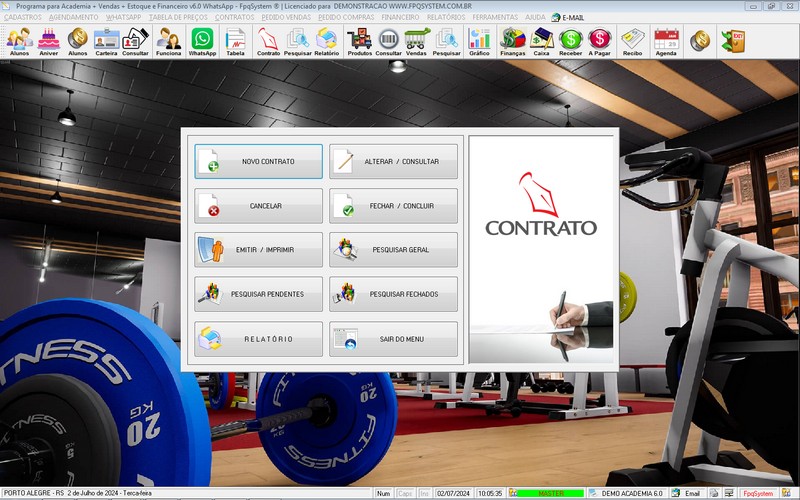The height and width of the screenshot is (500, 800).
Task: Open the FERRAMENTAS menu
Action: pyautogui.click(x=495, y=17)
